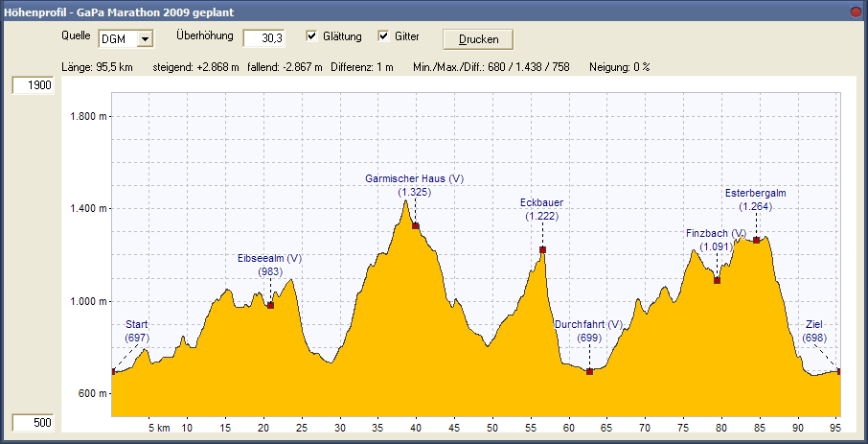
Task: Select the Eckbauer waypoint red marker
Action: point(542,250)
